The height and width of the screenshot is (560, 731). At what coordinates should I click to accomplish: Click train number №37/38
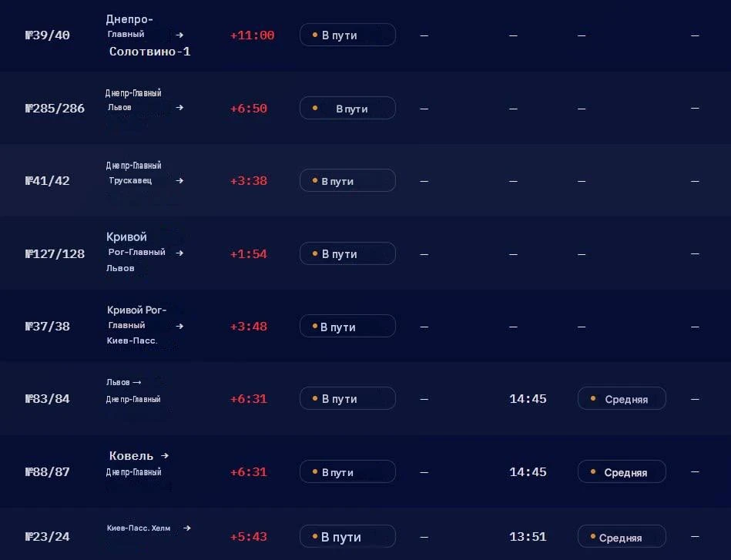[x=48, y=327]
